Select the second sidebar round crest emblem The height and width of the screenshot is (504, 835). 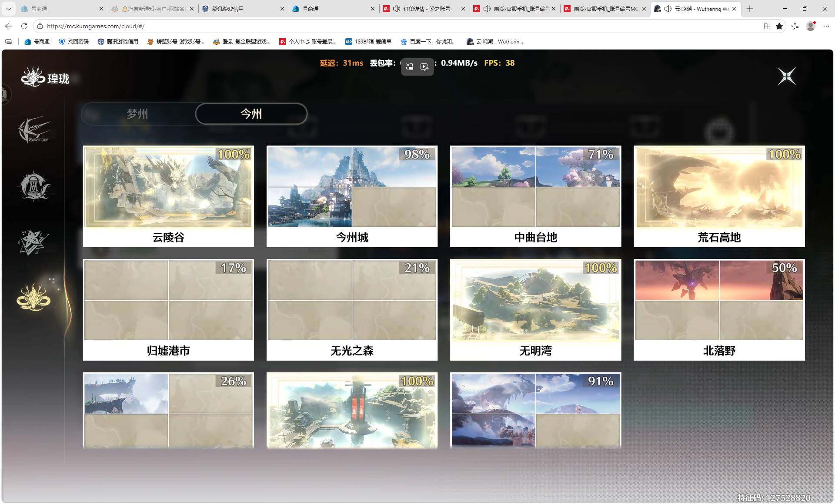[33, 186]
